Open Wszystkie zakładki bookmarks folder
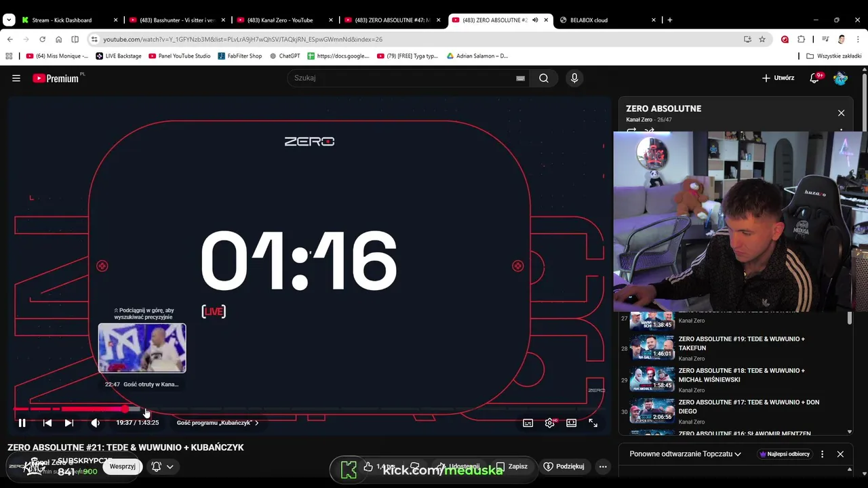The image size is (868, 488). click(x=833, y=56)
